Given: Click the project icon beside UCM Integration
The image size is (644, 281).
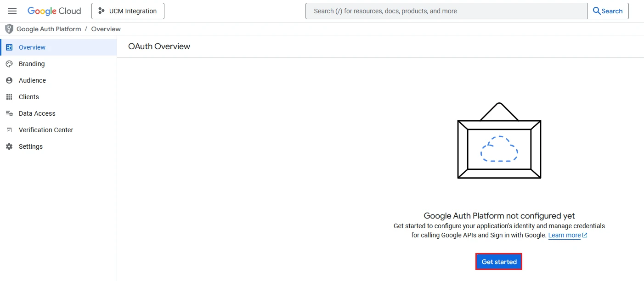Looking at the screenshot, I should click(x=102, y=11).
